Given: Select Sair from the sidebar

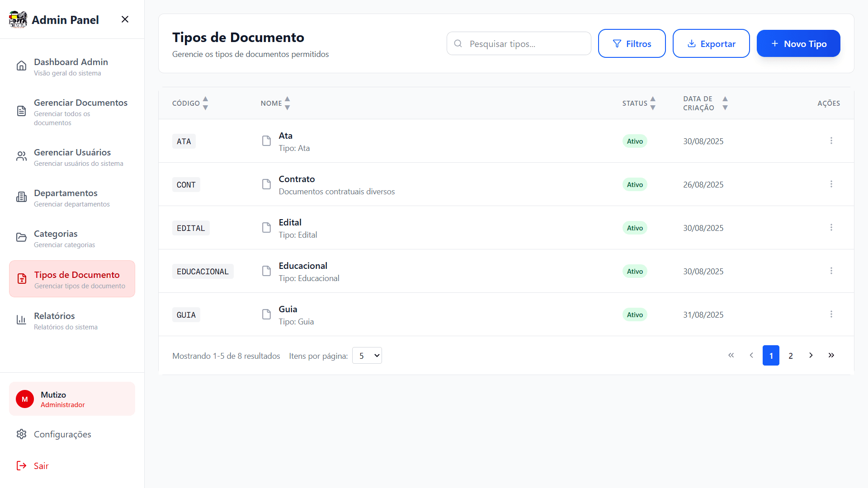Looking at the screenshot, I should coord(41,465).
